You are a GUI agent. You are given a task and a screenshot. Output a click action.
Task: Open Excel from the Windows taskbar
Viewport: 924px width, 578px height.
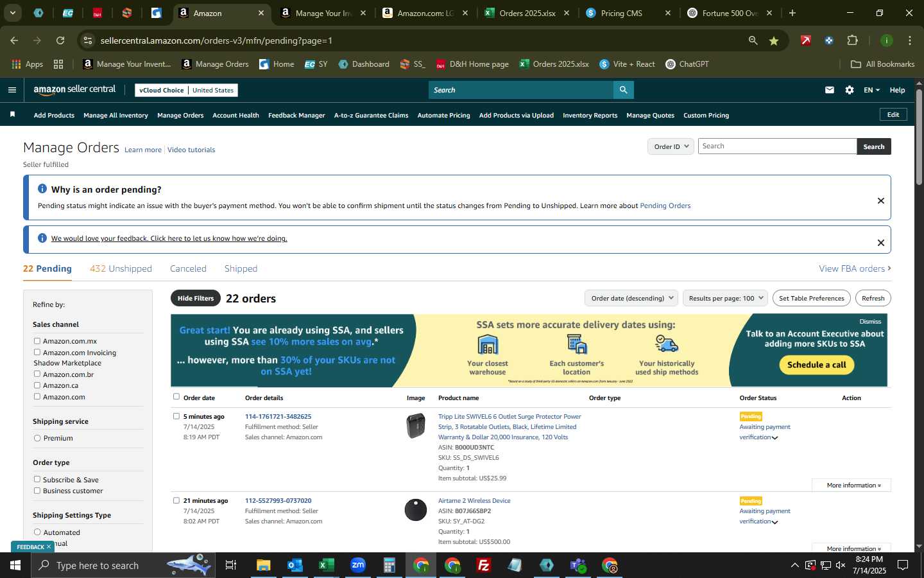pos(326,565)
